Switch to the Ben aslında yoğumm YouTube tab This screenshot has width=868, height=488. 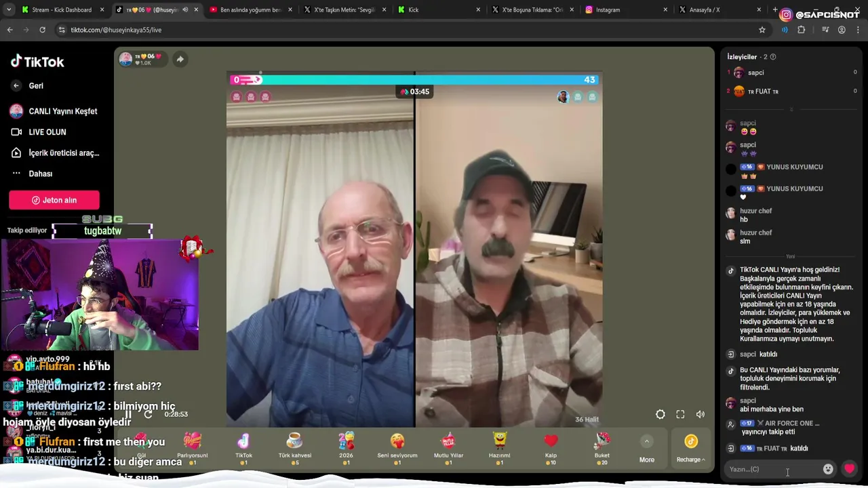coord(250,9)
